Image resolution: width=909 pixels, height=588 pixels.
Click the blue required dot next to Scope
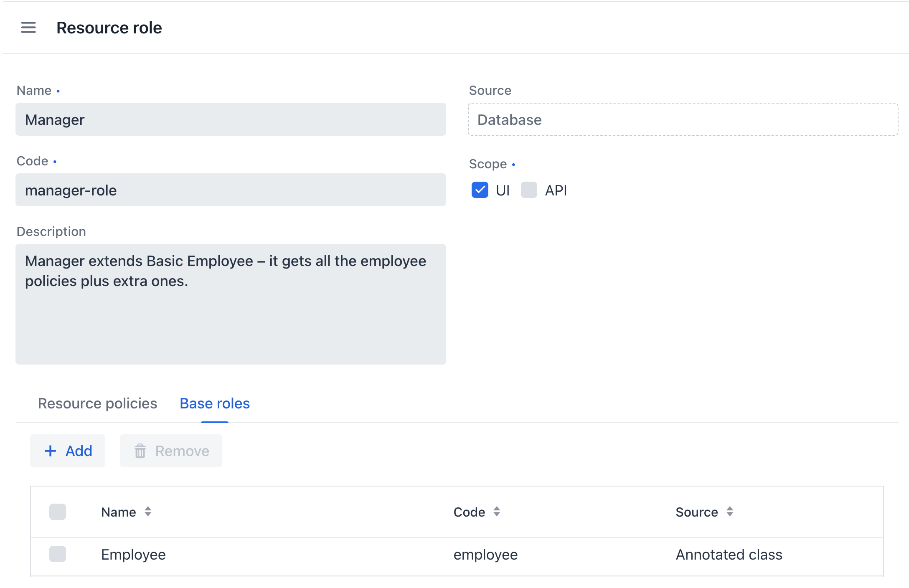coord(514,164)
